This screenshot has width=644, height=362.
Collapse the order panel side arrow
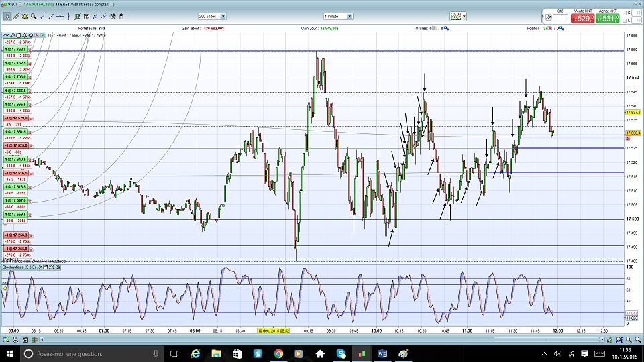click(543, 17)
